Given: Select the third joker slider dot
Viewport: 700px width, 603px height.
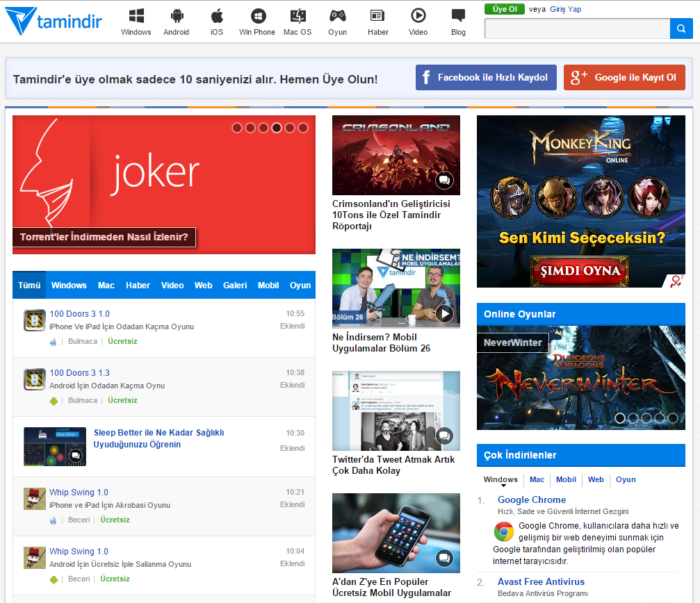Looking at the screenshot, I should point(263,128).
